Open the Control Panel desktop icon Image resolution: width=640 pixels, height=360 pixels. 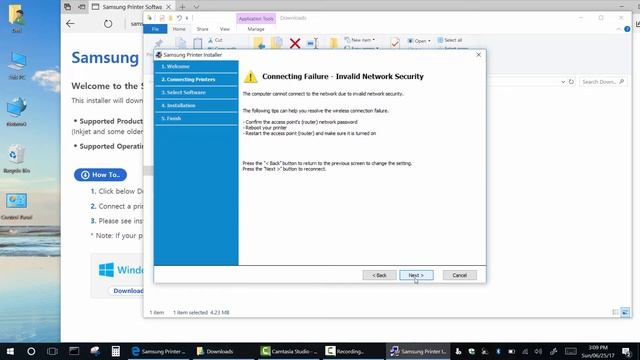pyautogui.click(x=17, y=206)
